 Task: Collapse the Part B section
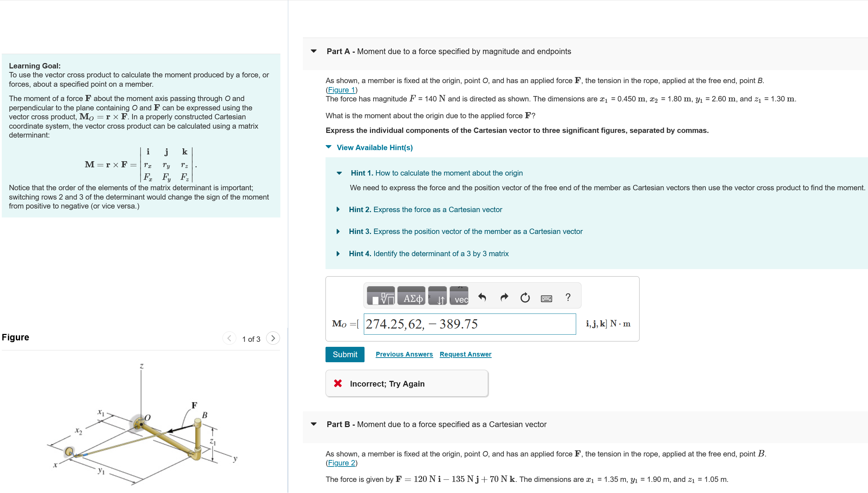point(314,424)
